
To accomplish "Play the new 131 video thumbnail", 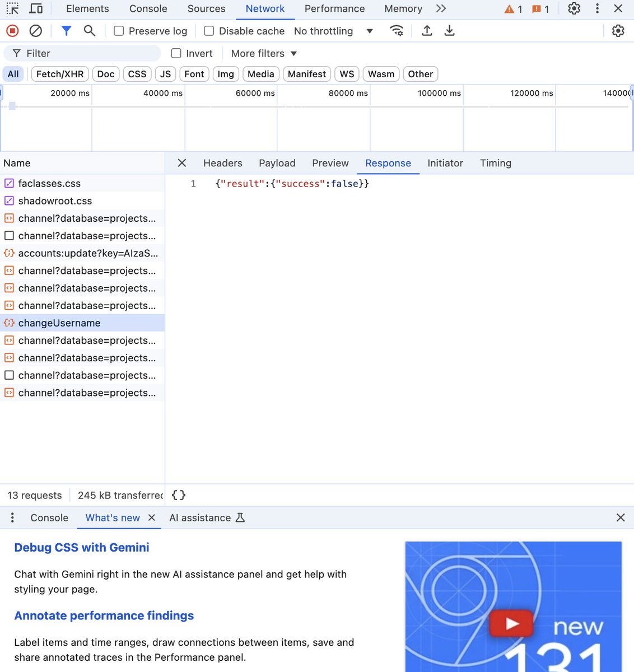I will (x=511, y=623).
